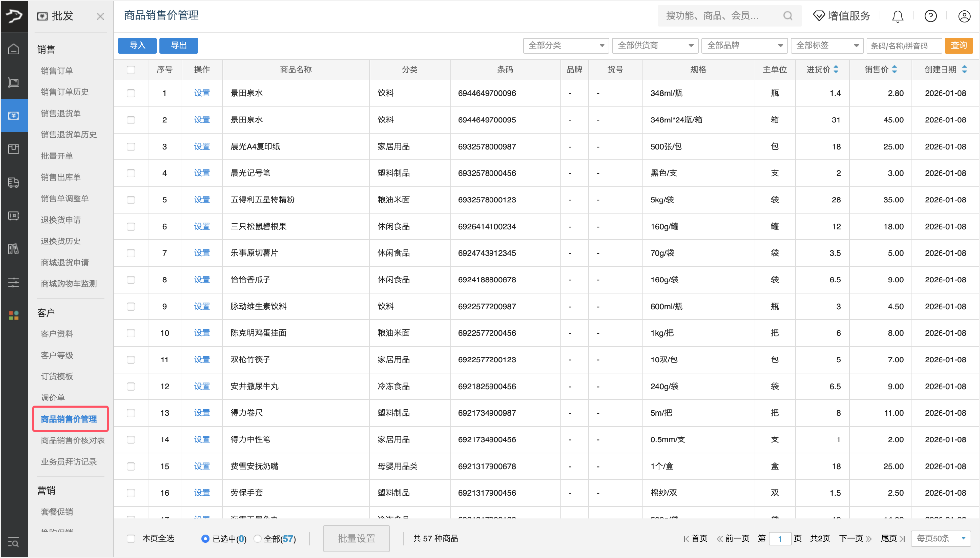Select the sales ¥ icon in sidebar
The height and width of the screenshot is (558, 980).
point(14,116)
